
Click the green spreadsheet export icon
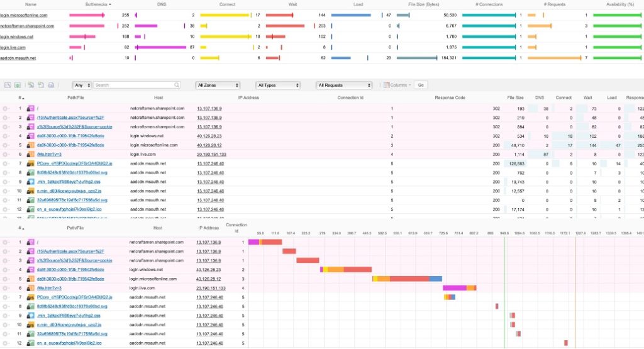pyautogui.click(x=18, y=85)
